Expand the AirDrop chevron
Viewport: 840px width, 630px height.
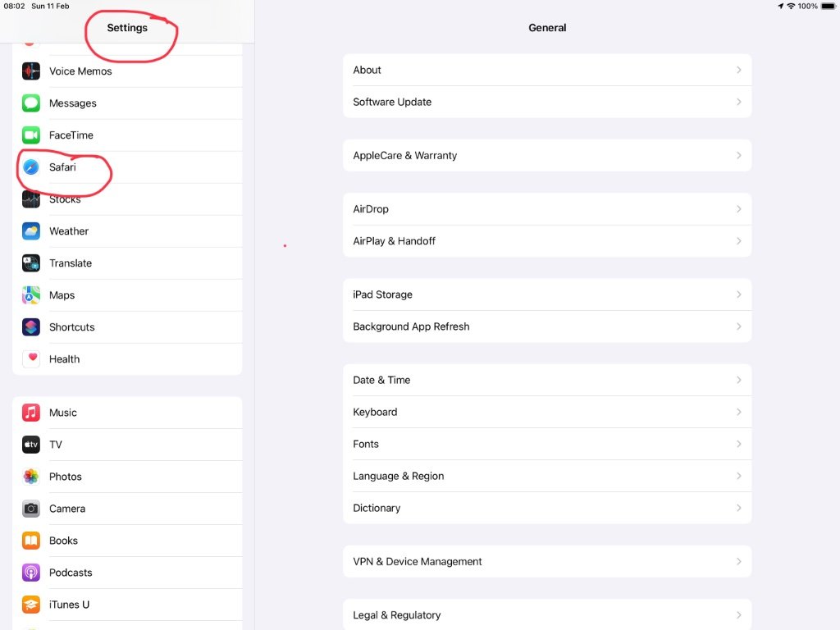click(739, 209)
